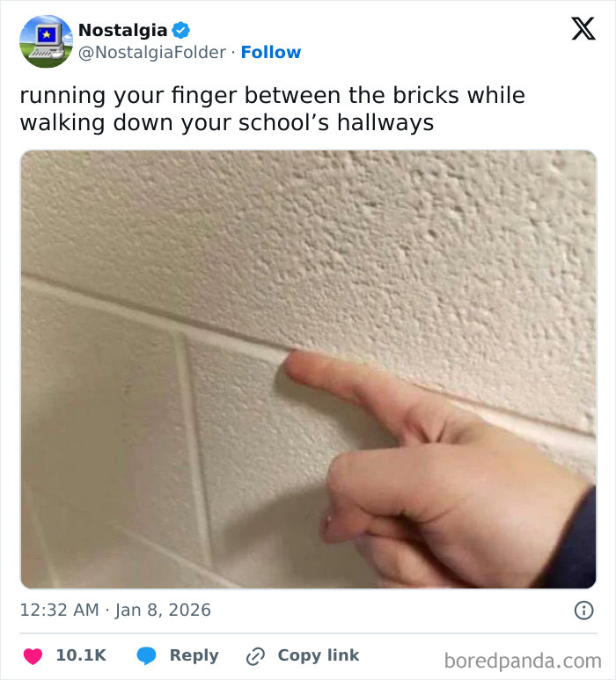The image size is (616, 680).
Task: Click the tweet text about school hallways
Action: pyautogui.click(x=273, y=109)
